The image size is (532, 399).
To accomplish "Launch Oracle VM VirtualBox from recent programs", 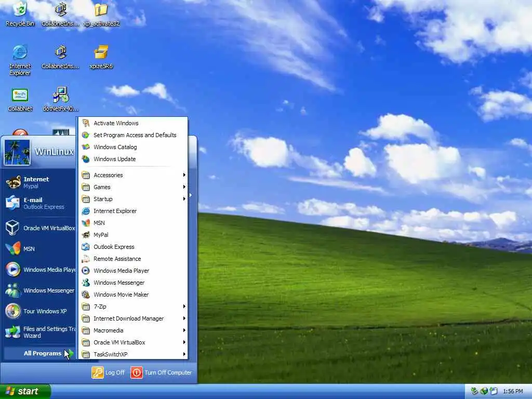I will pos(40,228).
